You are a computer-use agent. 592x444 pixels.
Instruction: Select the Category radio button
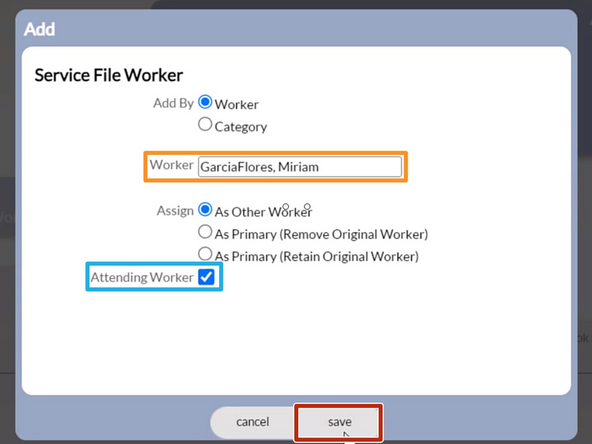point(205,124)
